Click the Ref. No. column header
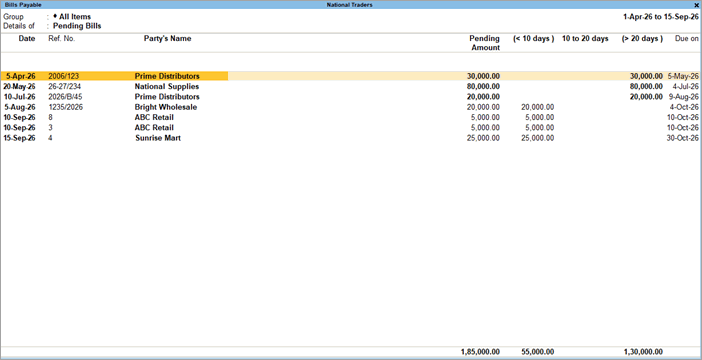This screenshot has width=702, height=360. click(x=62, y=39)
